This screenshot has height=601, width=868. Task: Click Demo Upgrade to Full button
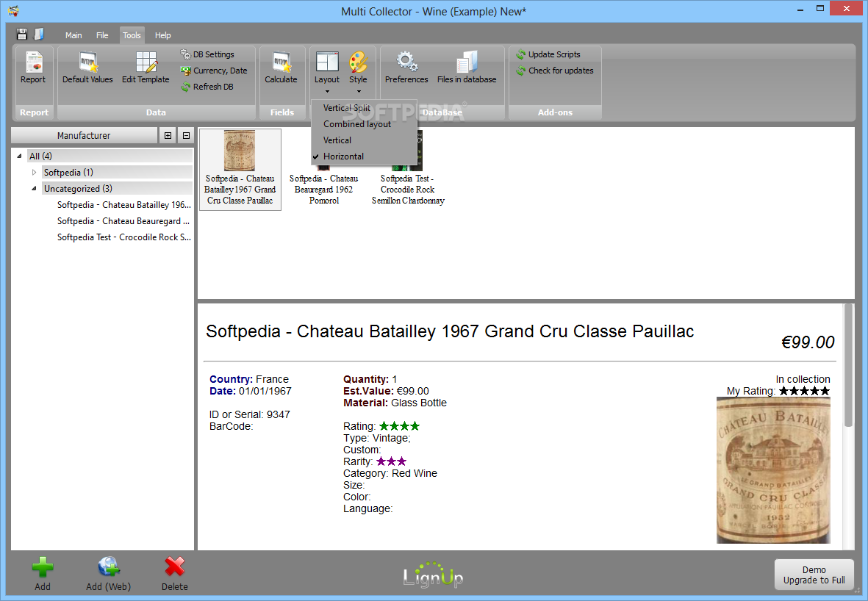(814, 575)
